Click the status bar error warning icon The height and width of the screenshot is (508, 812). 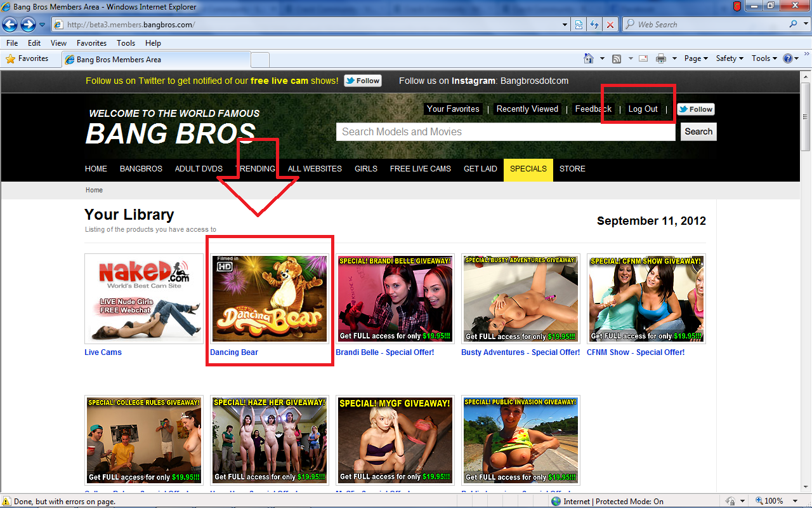tap(7, 501)
